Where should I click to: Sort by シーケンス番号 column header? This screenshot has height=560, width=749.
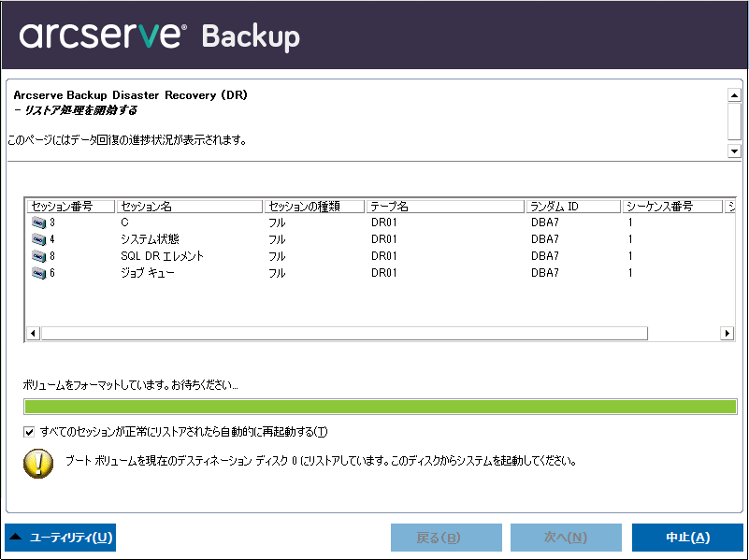click(x=672, y=207)
